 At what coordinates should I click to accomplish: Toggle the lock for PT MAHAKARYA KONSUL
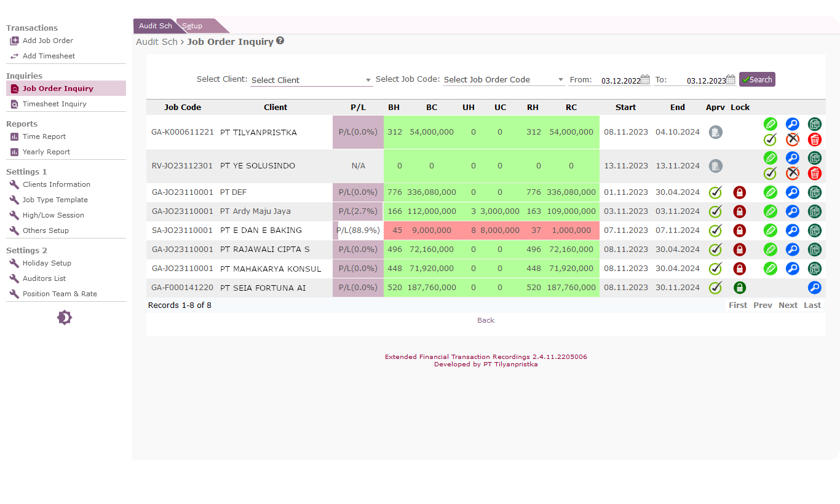pos(739,269)
